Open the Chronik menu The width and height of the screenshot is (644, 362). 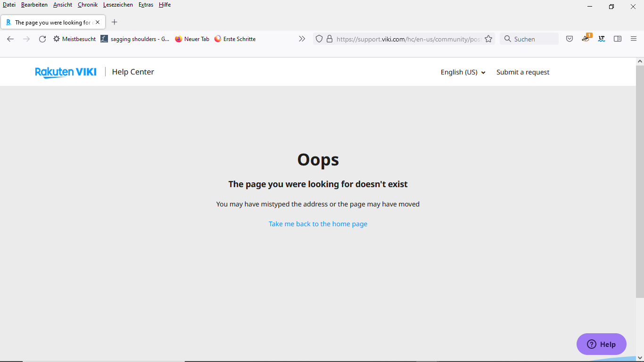pos(88,5)
